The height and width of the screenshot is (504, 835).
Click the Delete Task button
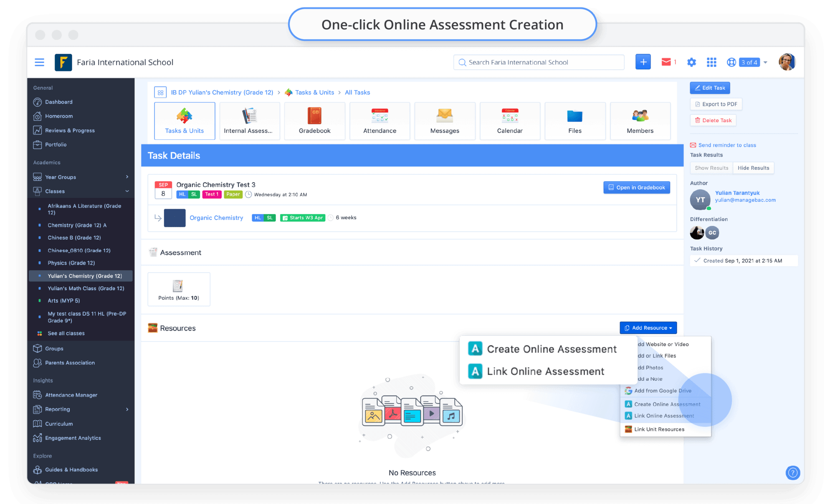tap(713, 120)
